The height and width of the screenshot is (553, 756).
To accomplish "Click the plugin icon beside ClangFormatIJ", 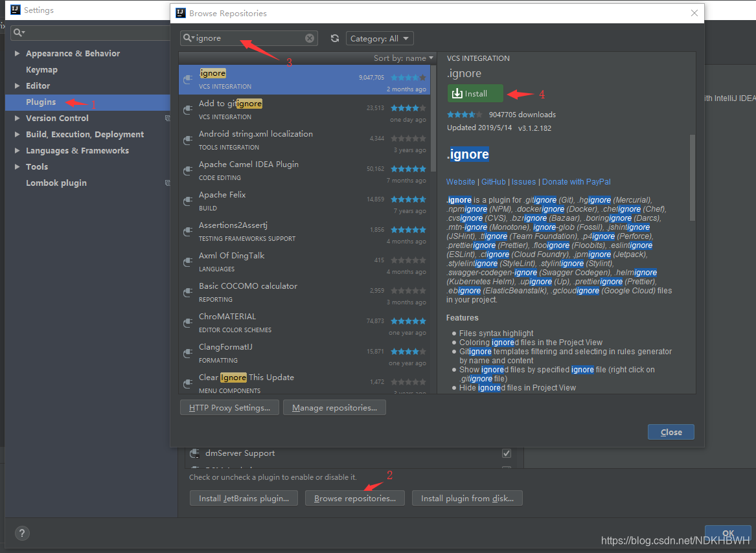I will pos(188,353).
